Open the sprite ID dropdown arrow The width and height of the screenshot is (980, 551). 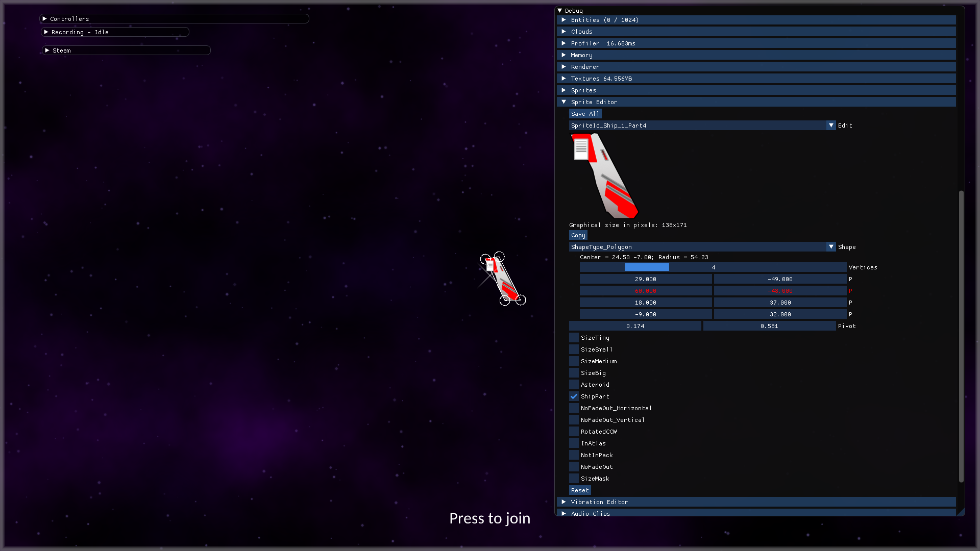click(x=831, y=126)
